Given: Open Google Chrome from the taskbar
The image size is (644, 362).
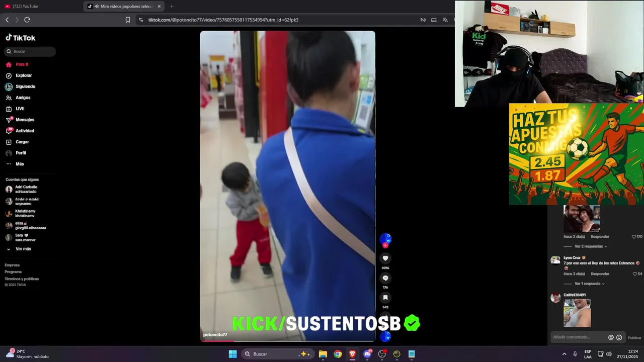Looking at the screenshot, I should (338, 354).
